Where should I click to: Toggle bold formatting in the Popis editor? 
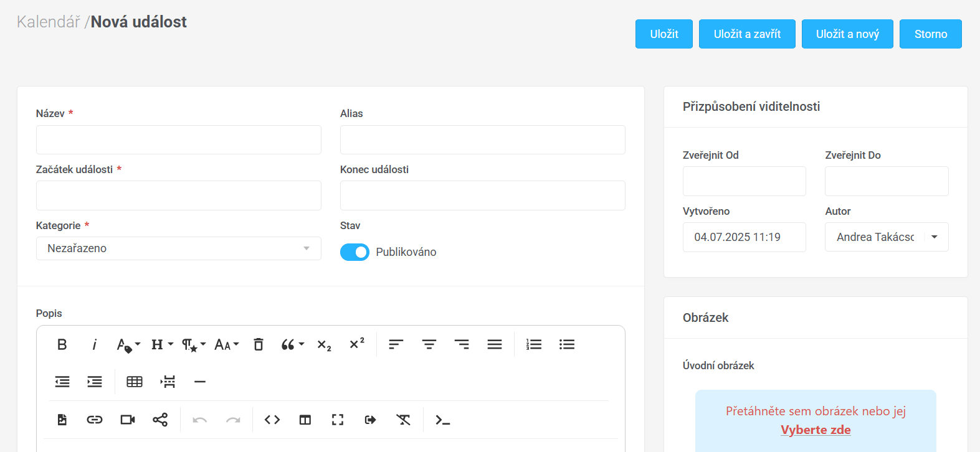pyautogui.click(x=62, y=344)
